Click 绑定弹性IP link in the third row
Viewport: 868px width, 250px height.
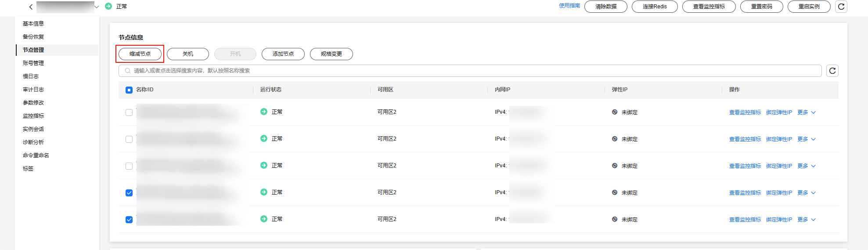[779, 166]
